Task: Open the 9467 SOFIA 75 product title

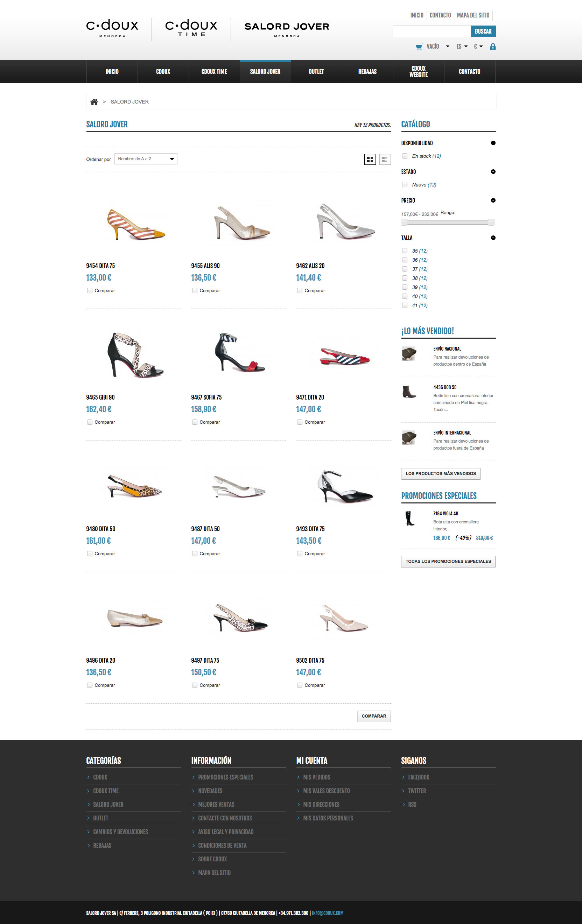Action: 206,397
